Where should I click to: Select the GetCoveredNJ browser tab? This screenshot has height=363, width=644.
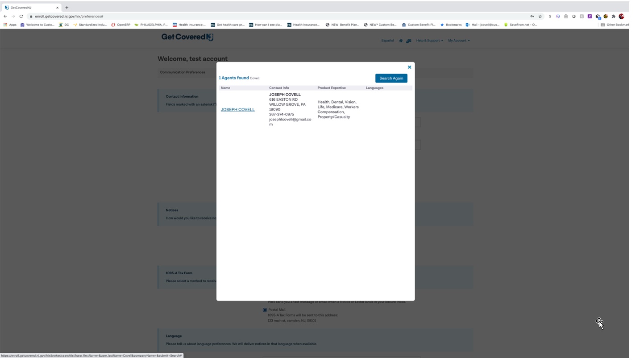[31, 8]
